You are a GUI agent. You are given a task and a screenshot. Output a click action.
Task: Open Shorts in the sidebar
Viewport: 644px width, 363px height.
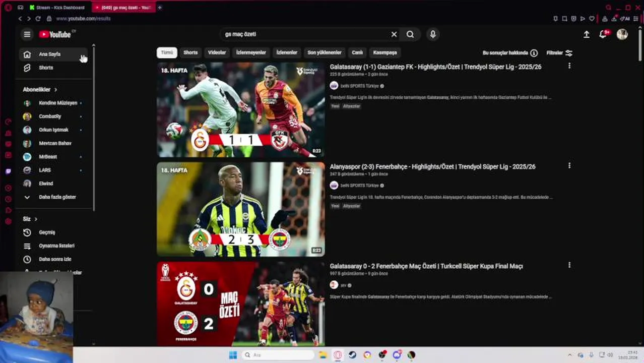tap(52, 68)
